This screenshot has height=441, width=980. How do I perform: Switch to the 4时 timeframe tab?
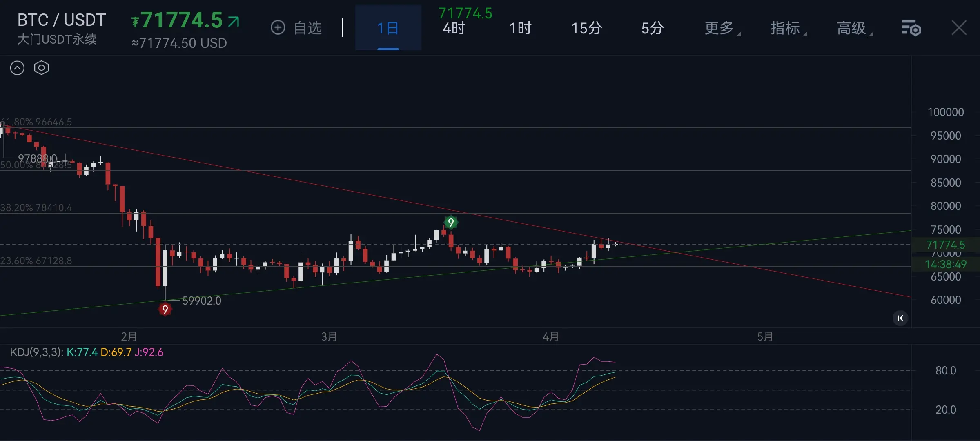(x=454, y=28)
